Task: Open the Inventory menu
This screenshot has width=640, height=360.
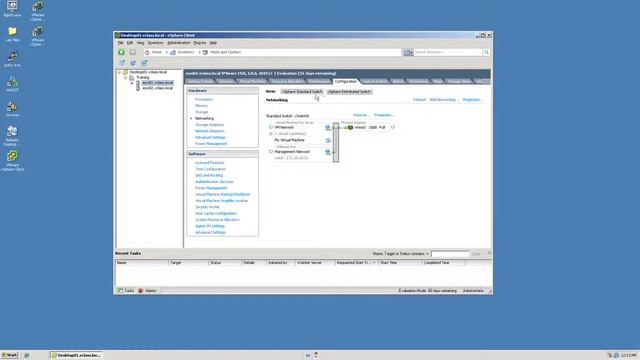Action: tap(156, 43)
